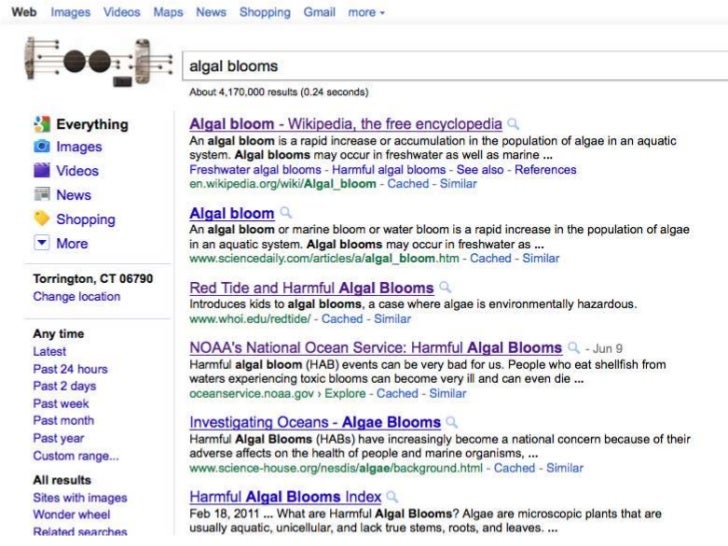Open the top bar 'more' dropdown

pyautogui.click(x=366, y=12)
